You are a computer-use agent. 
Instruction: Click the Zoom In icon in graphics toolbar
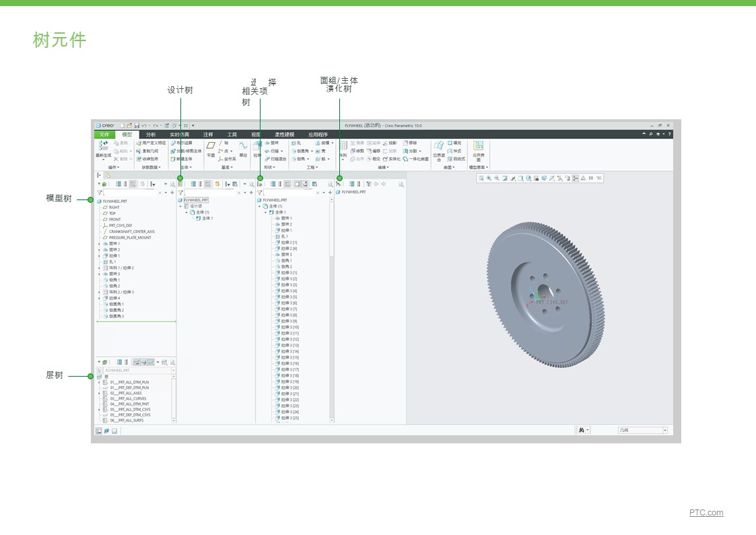click(x=489, y=179)
